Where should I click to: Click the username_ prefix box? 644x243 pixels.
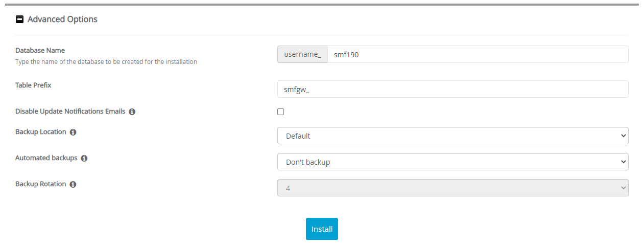pyautogui.click(x=302, y=54)
